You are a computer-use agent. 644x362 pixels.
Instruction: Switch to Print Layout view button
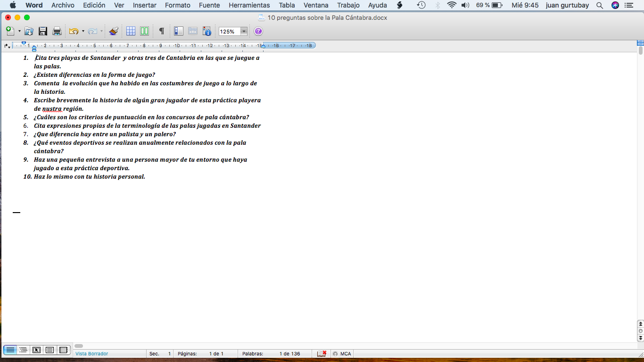[x=50, y=350]
